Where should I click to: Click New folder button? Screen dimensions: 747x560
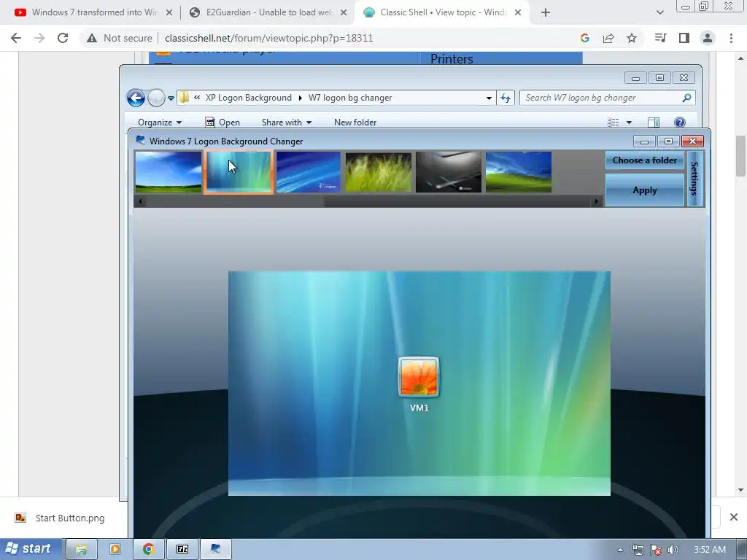click(355, 122)
